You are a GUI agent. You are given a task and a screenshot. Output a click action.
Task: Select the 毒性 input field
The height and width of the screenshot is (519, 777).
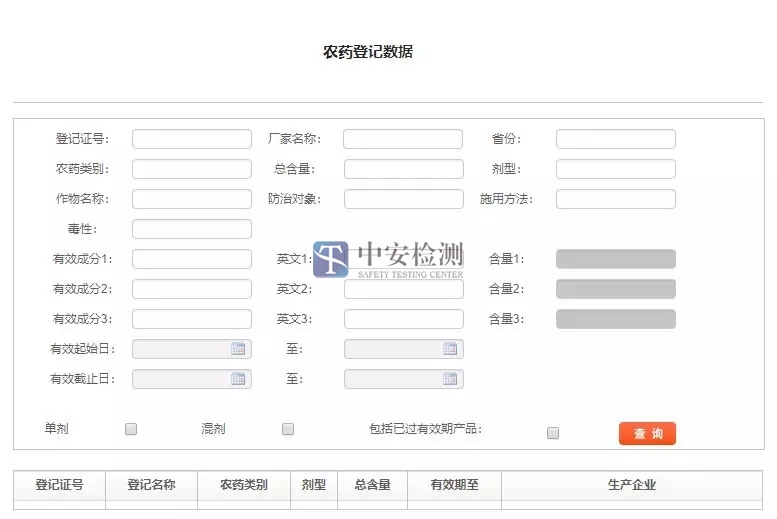tap(192, 229)
